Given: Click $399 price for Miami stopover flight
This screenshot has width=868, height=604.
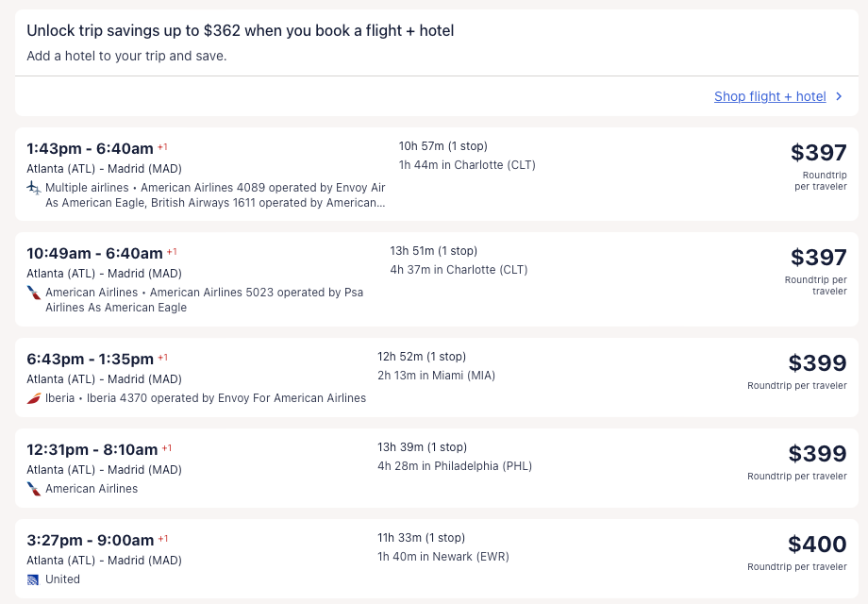Looking at the screenshot, I should click(817, 363).
